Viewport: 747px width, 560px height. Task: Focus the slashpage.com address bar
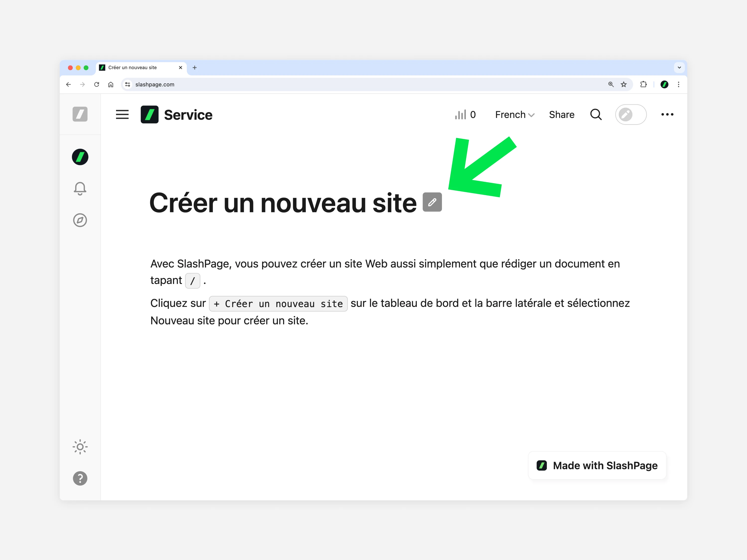click(x=376, y=84)
